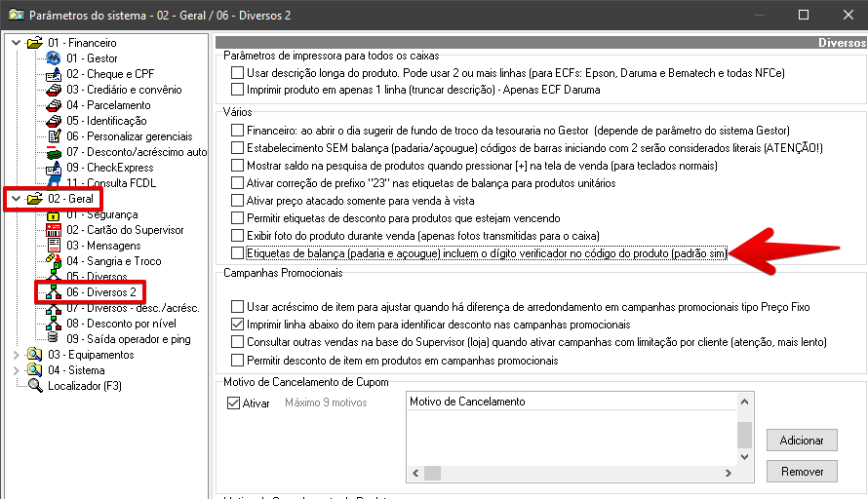Image resolution: width=868 pixels, height=499 pixels.
Task: Click the Cartão do Supervisor icon
Action: [54, 230]
